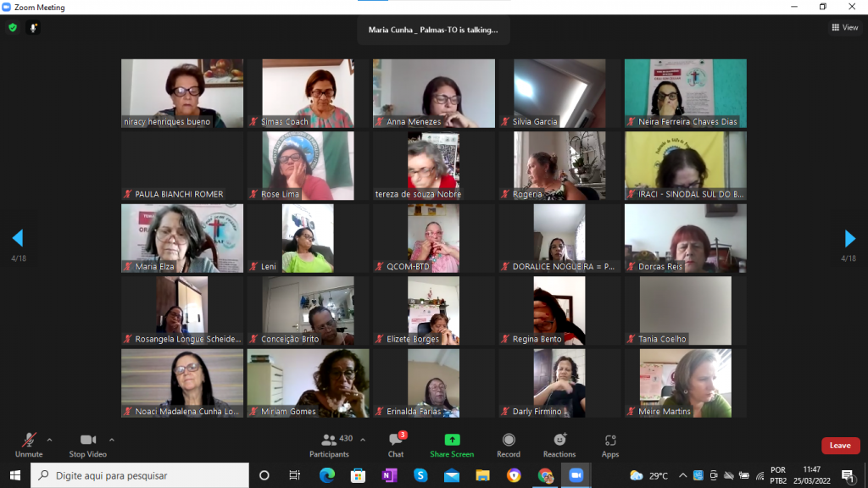Open Zoom icon in Windows taskbar
The image size is (868, 488).
click(x=576, y=475)
